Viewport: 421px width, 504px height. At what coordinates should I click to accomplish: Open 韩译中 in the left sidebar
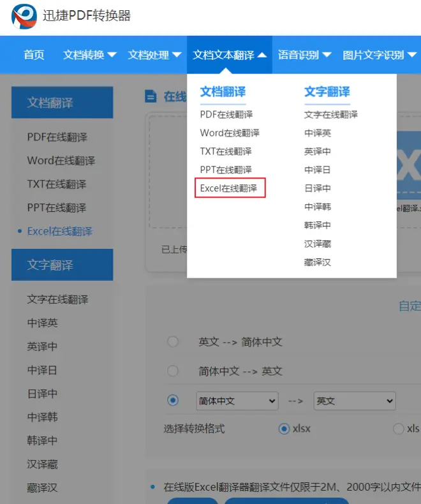(x=43, y=441)
